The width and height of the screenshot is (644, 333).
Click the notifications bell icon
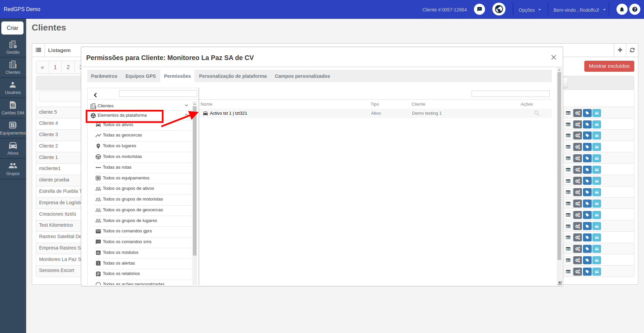(622, 9)
